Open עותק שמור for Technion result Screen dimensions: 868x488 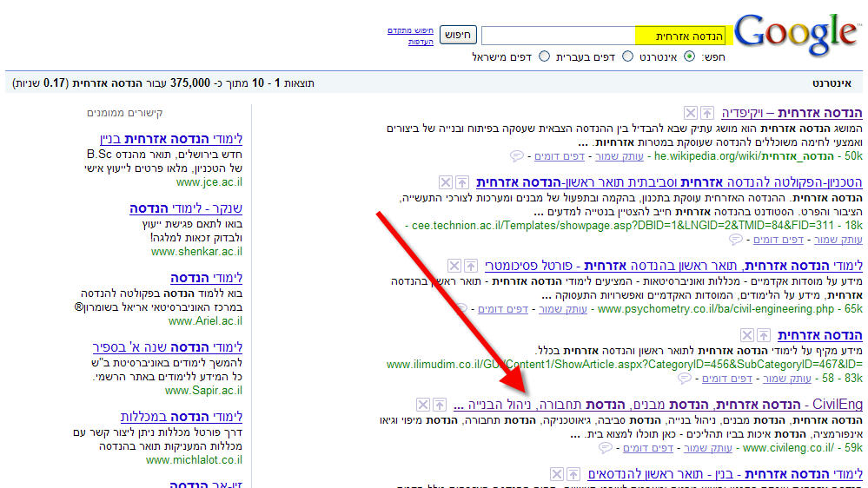point(838,240)
